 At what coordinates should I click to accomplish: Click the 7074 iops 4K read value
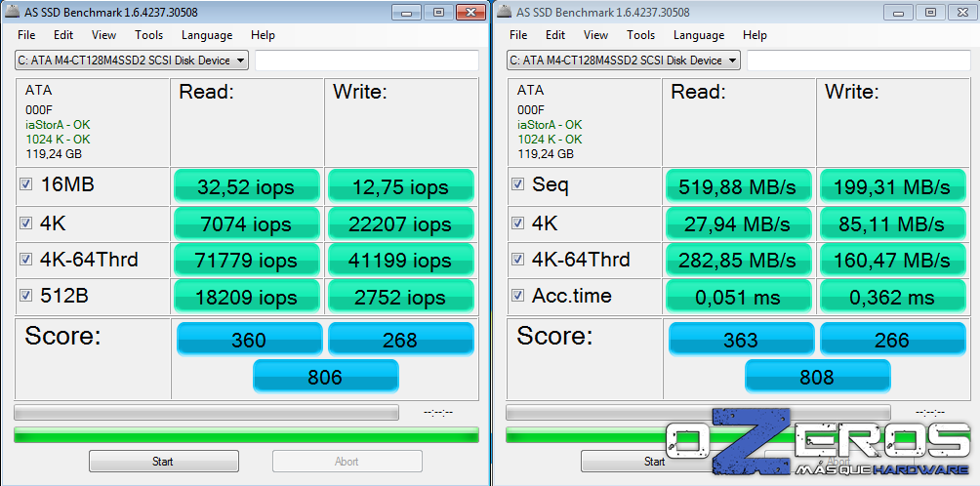click(247, 223)
